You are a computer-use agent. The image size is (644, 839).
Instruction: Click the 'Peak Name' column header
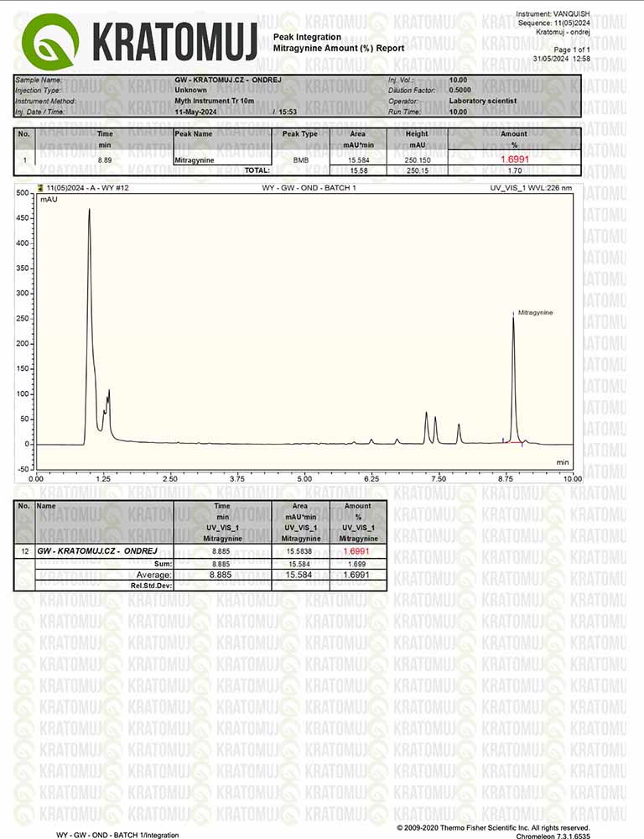(x=194, y=133)
